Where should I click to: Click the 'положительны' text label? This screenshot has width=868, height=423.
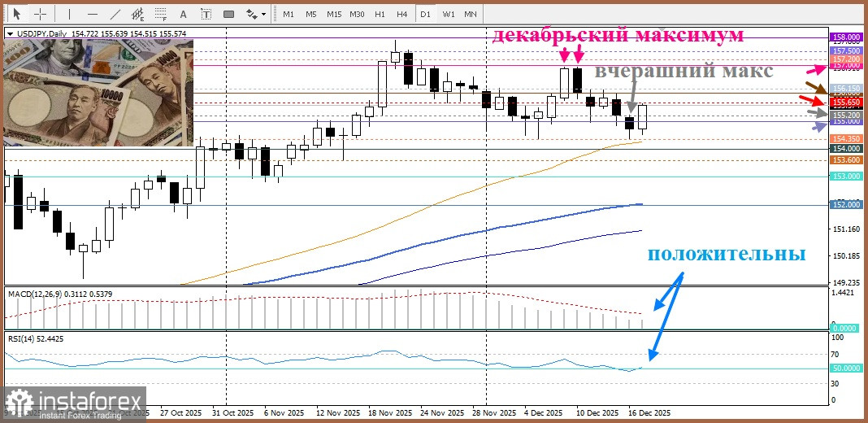(727, 255)
